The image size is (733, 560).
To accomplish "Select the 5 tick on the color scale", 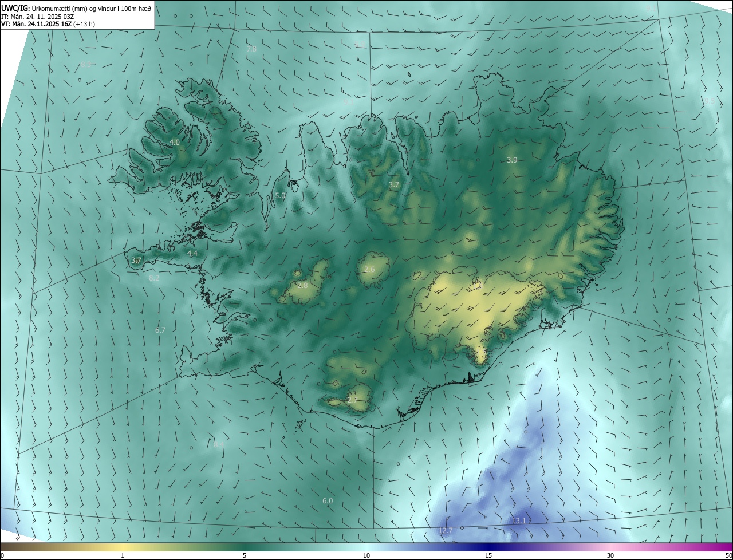I will tap(245, 555).
